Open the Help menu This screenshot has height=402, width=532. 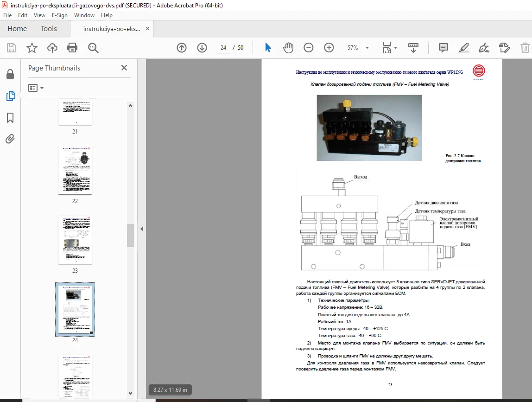tap(107, 15)
